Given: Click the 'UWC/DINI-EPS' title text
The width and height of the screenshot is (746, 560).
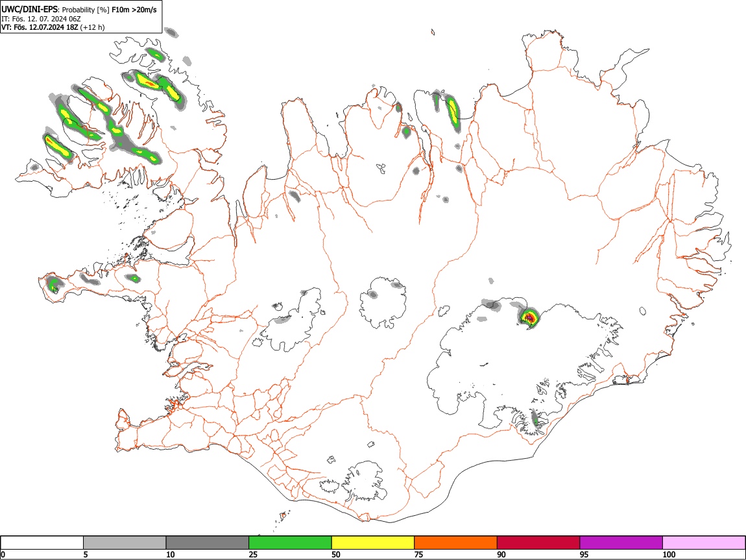Looking at the screenshot, I should click(30, 10).
